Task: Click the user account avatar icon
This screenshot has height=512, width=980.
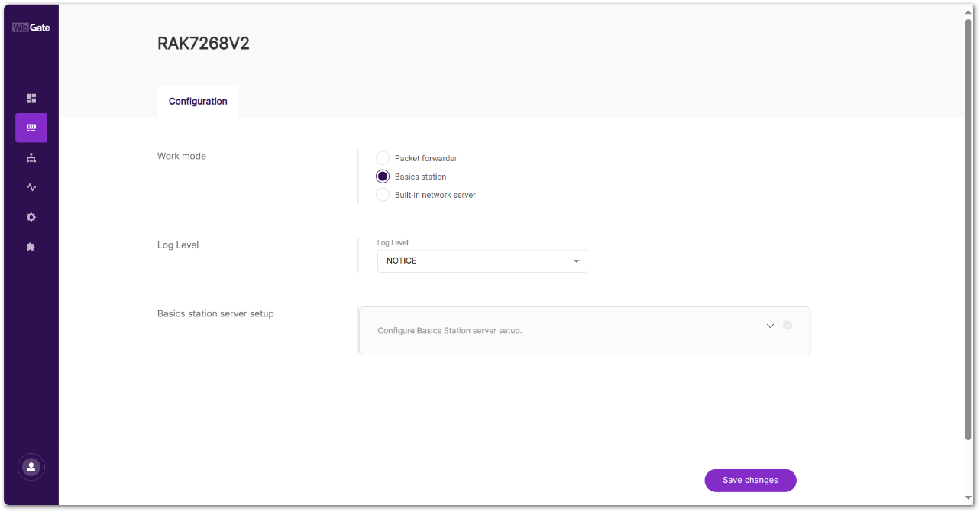Action: coord(31,467)
